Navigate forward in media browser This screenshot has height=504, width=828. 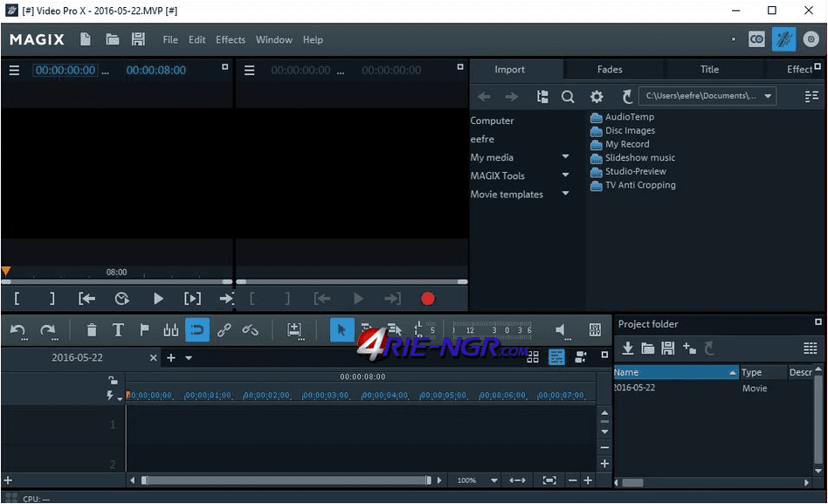[511, 97]
